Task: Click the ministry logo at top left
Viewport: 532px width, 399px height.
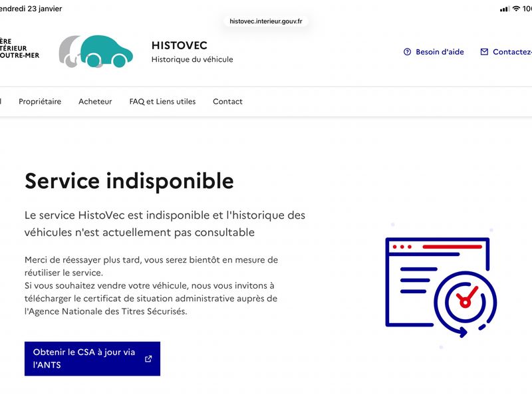Action: tap(19, 49)
